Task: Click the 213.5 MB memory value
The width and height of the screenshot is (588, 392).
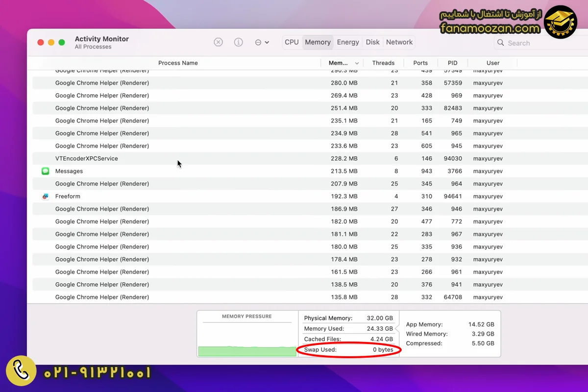Action: (x=344, y=171)
